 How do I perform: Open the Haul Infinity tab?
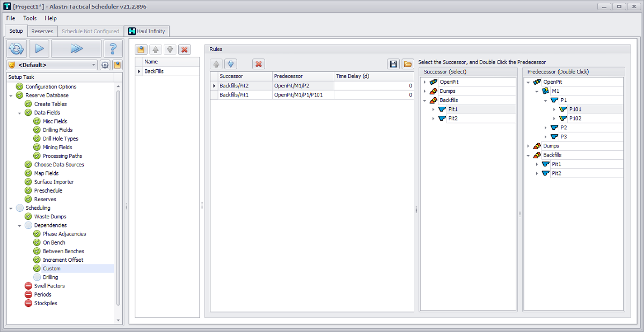coord(147,31)
